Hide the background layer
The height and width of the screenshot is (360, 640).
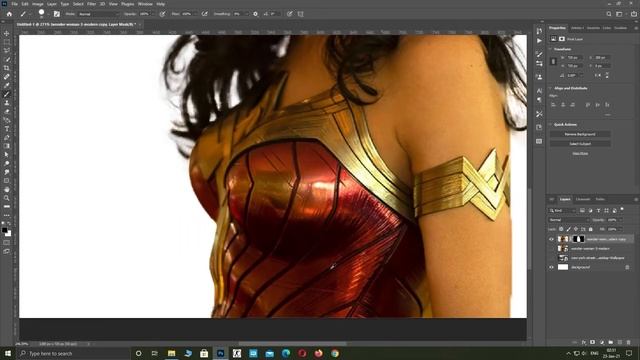(x=551, y=267)
